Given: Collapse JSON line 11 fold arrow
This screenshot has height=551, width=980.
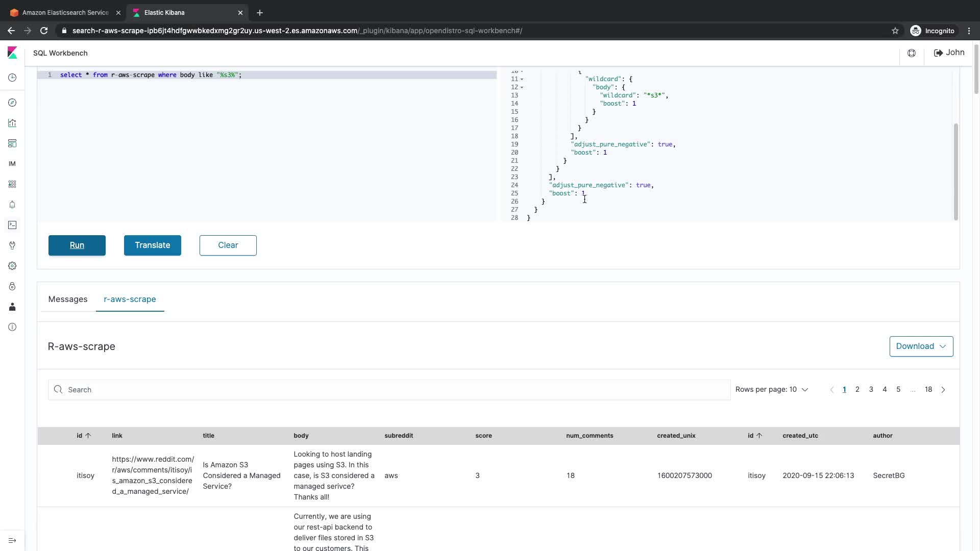Looking at the screenshot, I should click(x=522, y=79).
